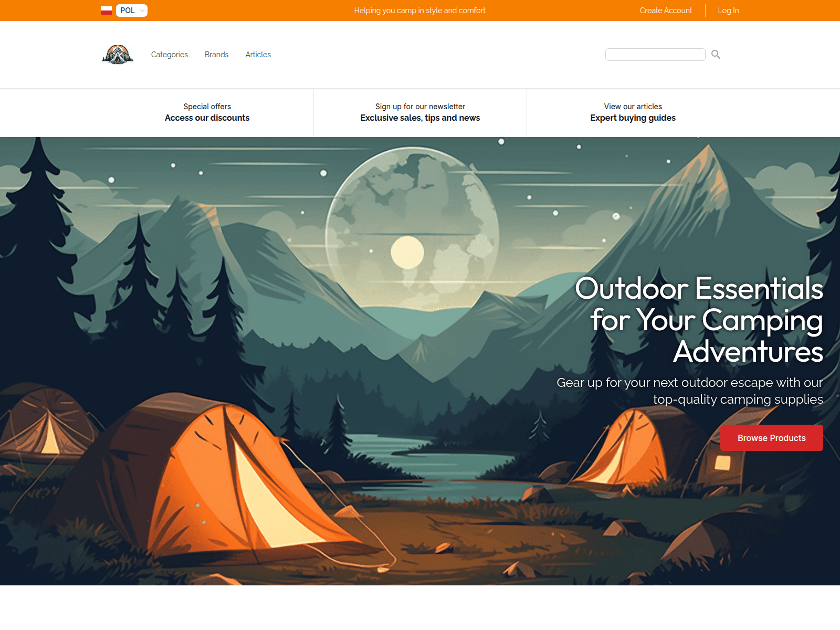Screen dimensions: 840x630
Task: Open the Brands menu
Action: [x=216, y=55]
